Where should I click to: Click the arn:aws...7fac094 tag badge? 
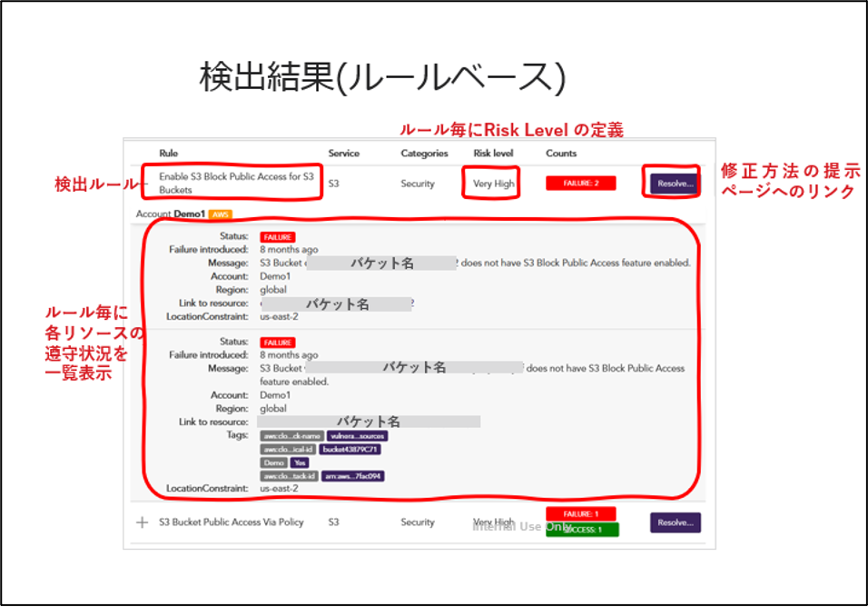[353, 476]
